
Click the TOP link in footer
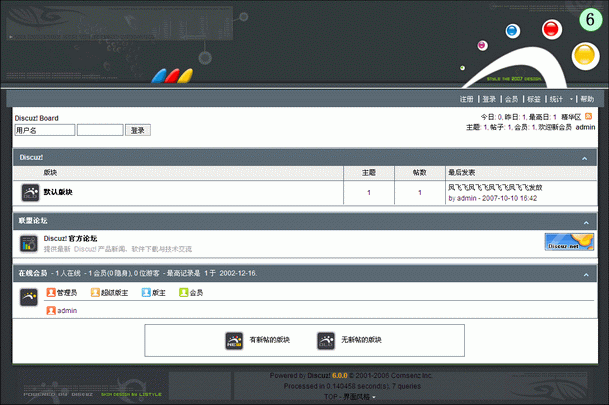click(331, 397)
